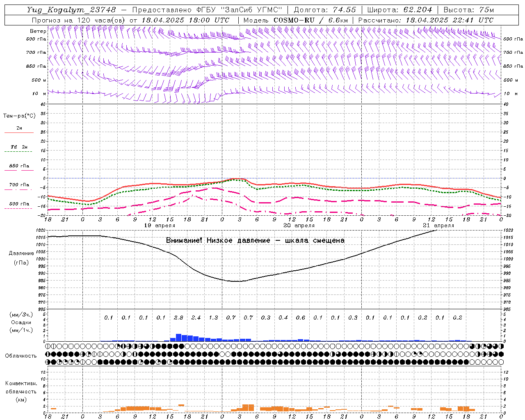Select the 2.8 precipitation value

(178, 318)
